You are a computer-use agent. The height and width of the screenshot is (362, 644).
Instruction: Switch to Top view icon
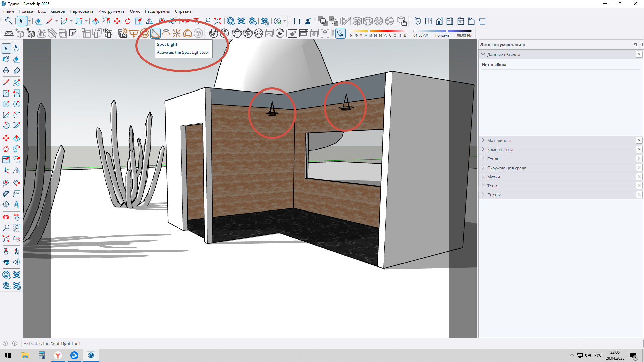pos(428,21)
